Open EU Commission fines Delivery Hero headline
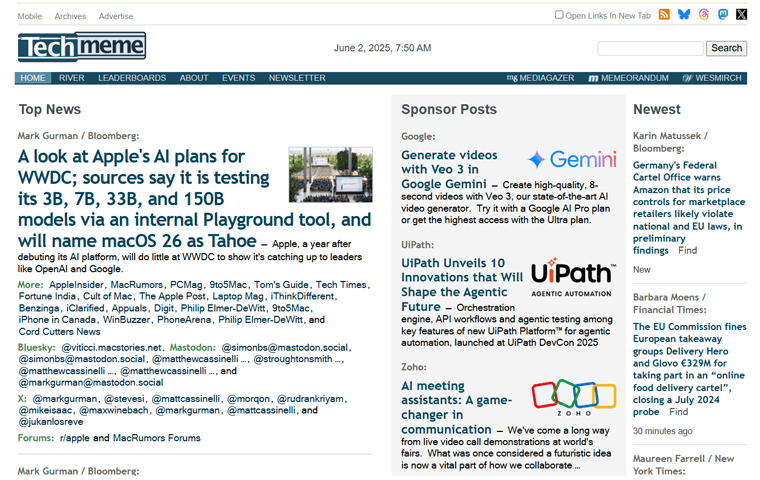Screen dimensions: 760x480 pyautogui.click(x=689, y=369)
